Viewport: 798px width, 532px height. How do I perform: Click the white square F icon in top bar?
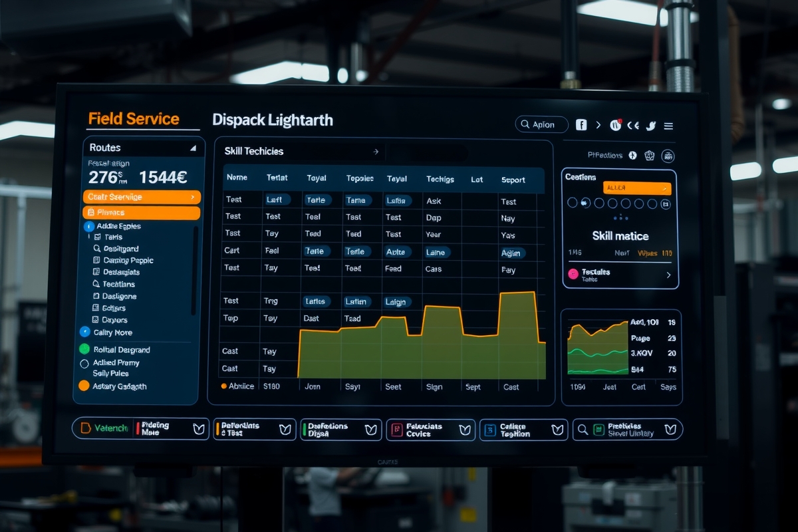tap(581, 125)
